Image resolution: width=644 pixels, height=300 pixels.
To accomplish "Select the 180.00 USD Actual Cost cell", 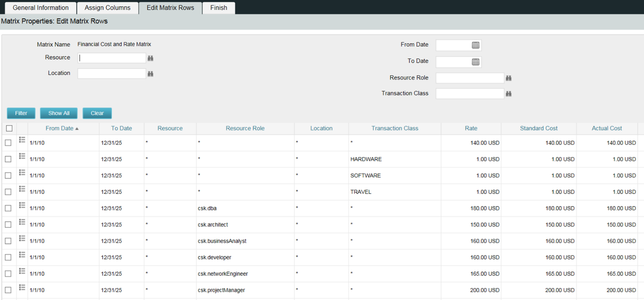I will pos(607,208).
